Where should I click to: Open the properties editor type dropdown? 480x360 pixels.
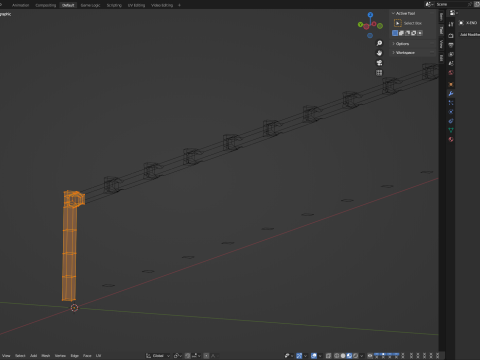point(454,13)
